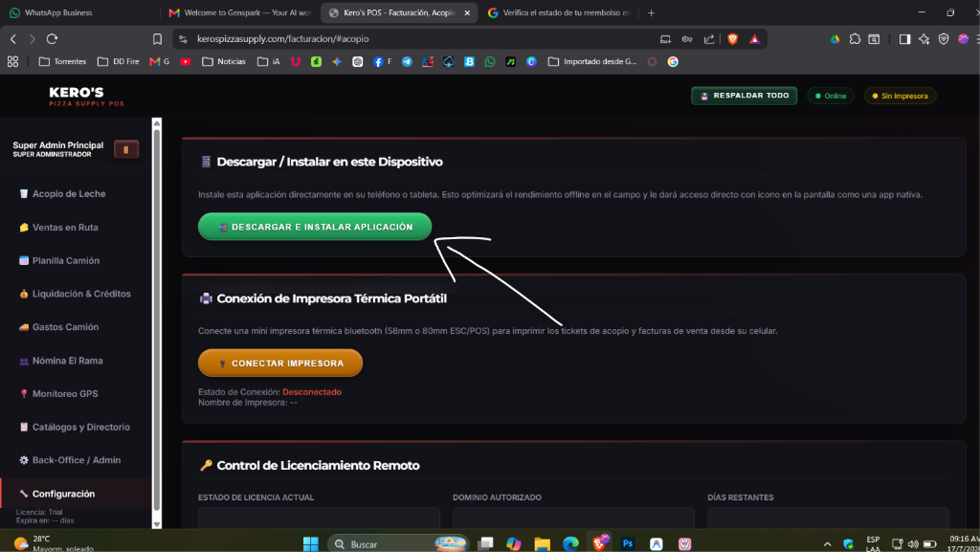Image resolution: width=980 pixels, height=552 pixels.
Task: Click the Sin Impresora status badge
Action: coord(900,96)
